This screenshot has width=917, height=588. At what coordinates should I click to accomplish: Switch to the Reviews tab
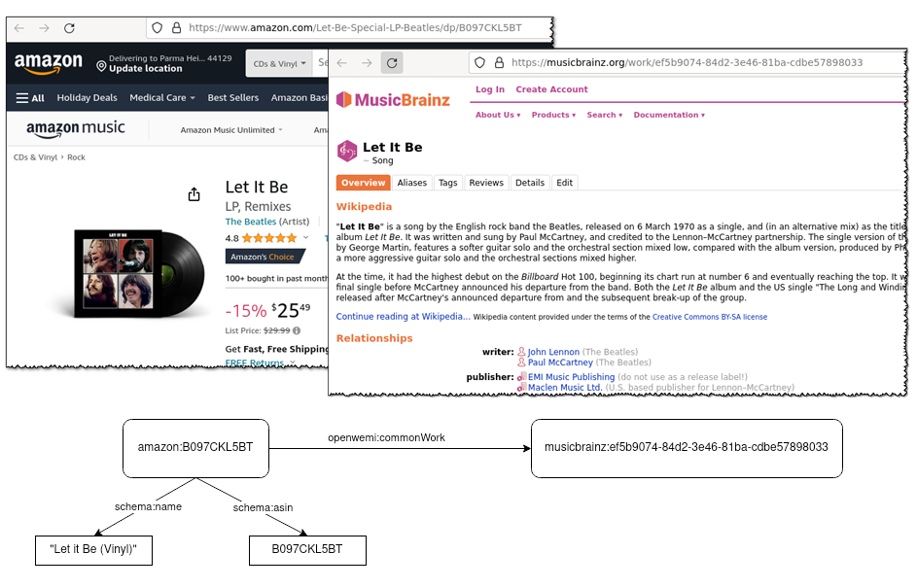click(x=486, y=183)
